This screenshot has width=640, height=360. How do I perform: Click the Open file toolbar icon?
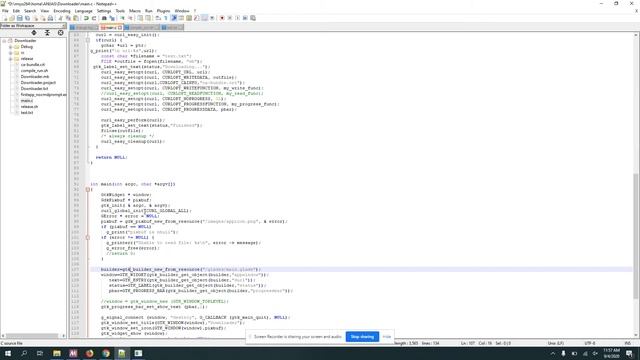pyautogui.click(x=12, y=18)
